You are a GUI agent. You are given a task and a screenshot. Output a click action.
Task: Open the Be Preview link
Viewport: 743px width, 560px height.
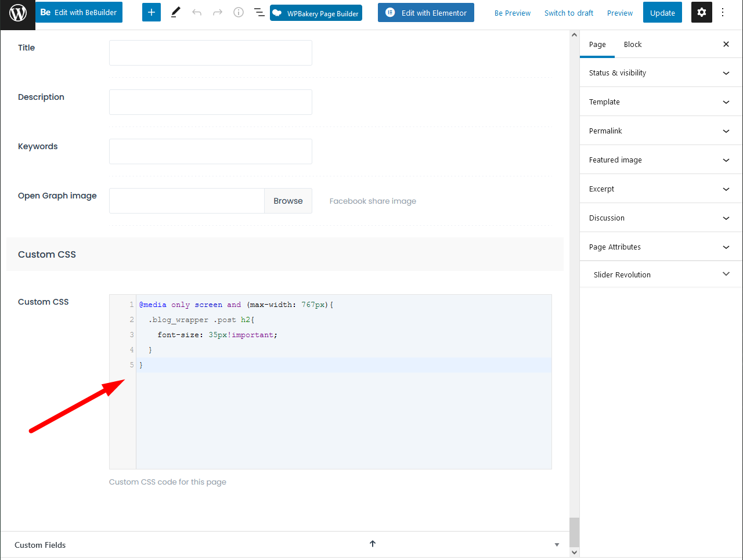(513, 13)
